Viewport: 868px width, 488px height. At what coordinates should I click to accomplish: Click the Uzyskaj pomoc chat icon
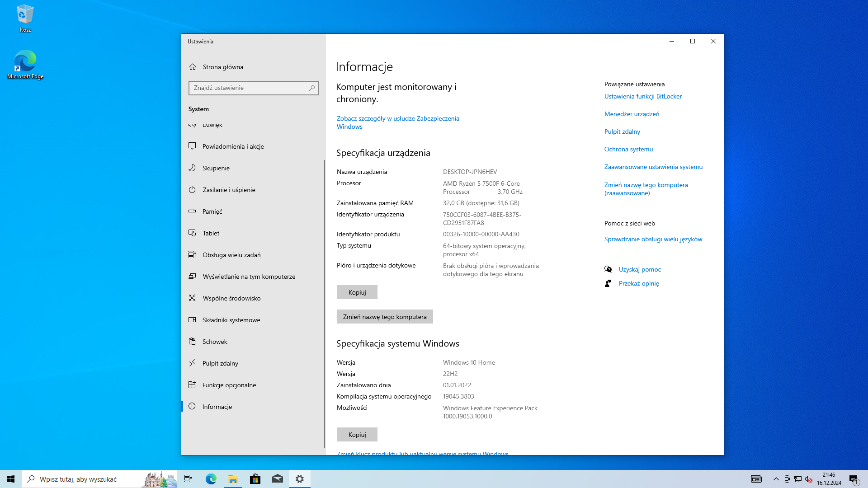pos(608,269)
